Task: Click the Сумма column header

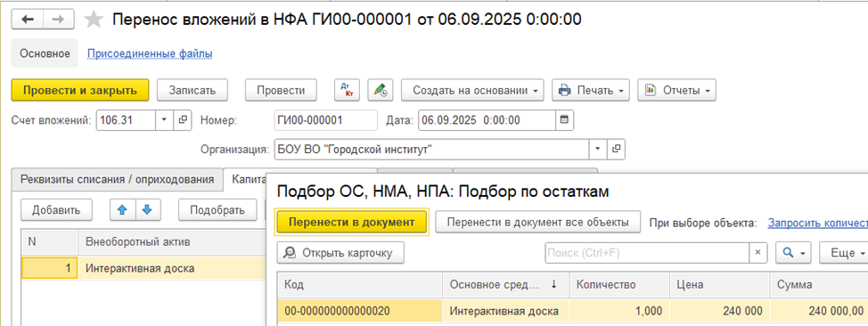Action: (819, 284)
